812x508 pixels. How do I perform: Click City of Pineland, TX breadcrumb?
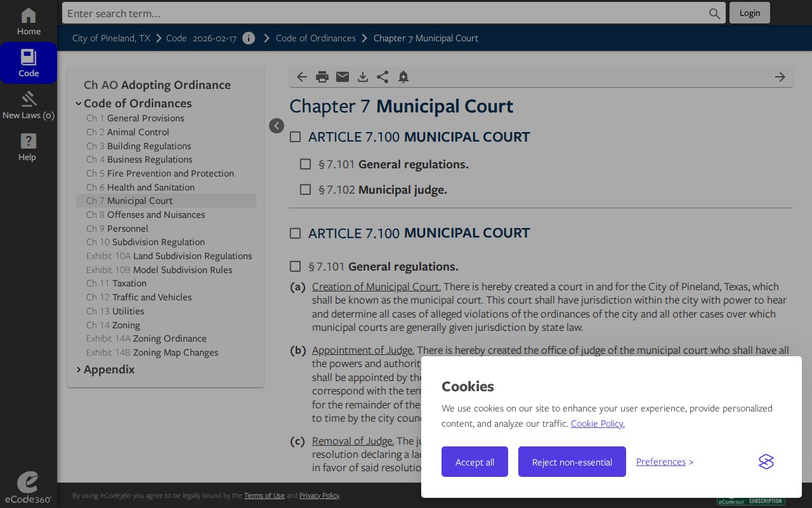111,38
